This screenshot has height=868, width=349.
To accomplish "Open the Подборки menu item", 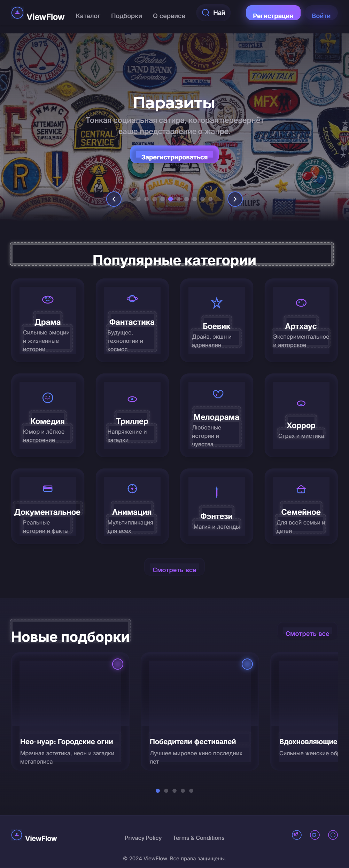I will pyautogui.click(x=126, y=16).
